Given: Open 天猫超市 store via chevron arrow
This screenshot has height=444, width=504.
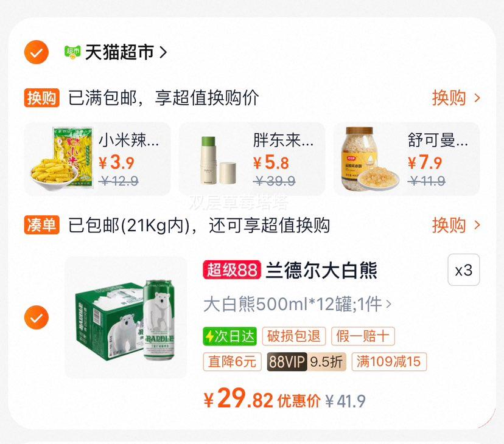Looking at the screenshot, I should point(163,52).
